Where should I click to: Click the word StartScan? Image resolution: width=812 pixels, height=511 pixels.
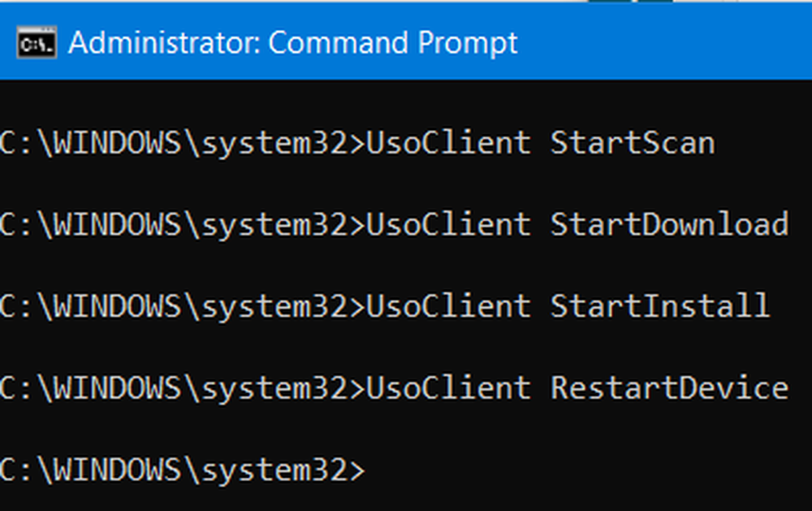pyautogui.click(x=633, y=144)
